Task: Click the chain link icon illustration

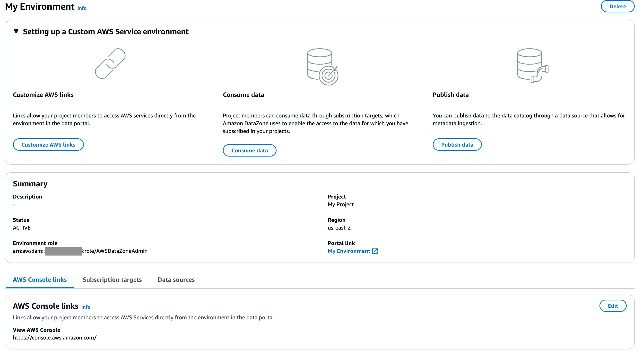Action: [110, 64]
